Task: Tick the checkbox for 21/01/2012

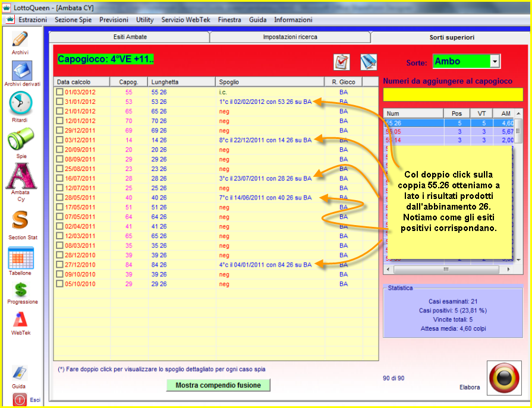Action: pyautogui.click(x=59, y=111)
